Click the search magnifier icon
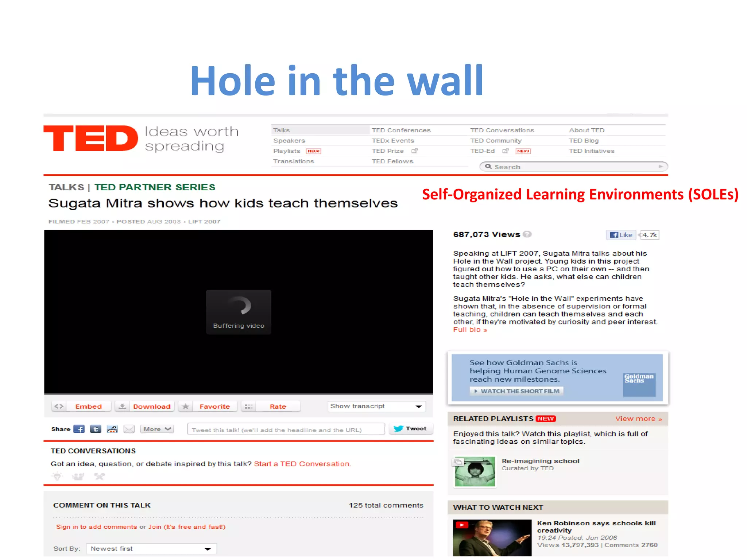747x560 pixels. coord(488,167)
